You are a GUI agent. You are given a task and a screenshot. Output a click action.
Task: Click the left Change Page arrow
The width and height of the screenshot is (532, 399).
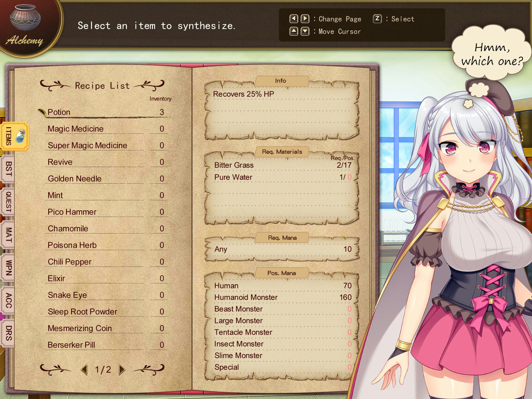(293, 19)
